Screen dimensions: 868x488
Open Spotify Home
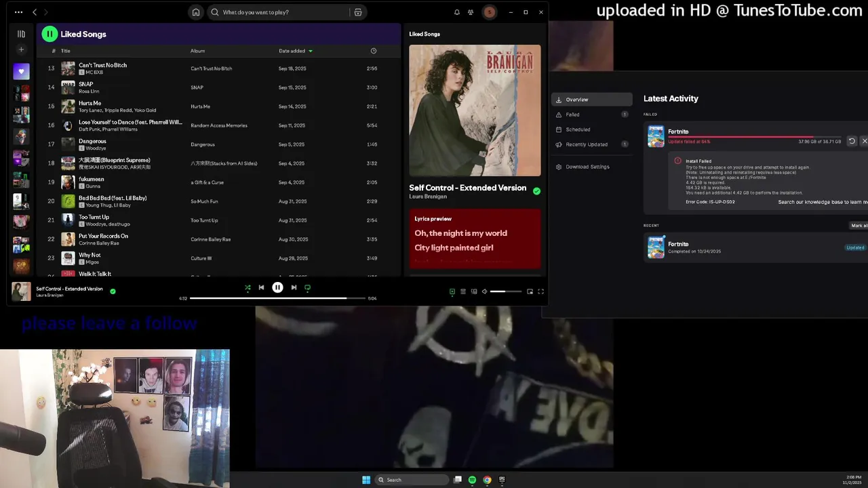196,12
